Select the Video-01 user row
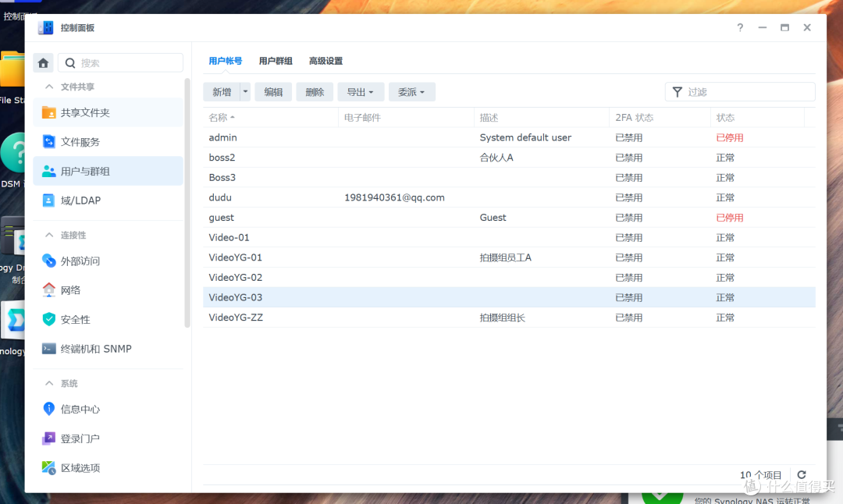The height and width of the screenshot is (504, 843). point(509,237)
